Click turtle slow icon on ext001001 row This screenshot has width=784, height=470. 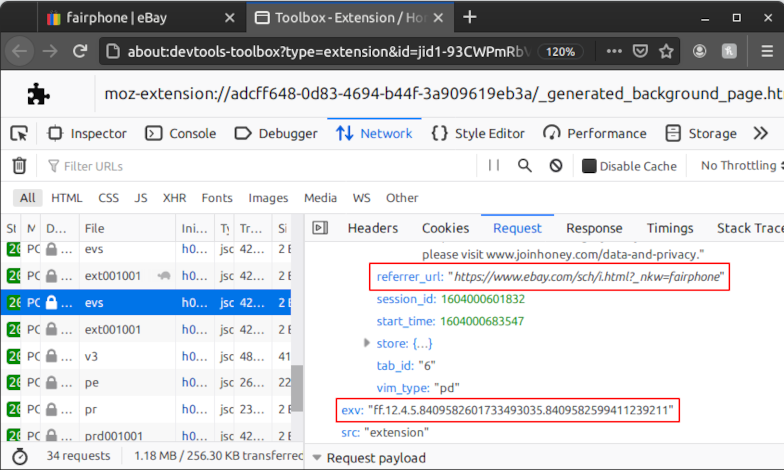[x=164, y=276]
